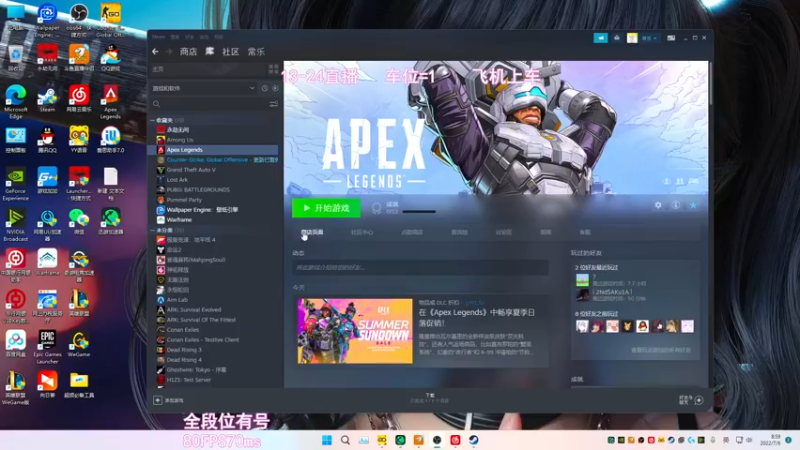This screenshot has height=450, width=800.
Task: Open the Apex Legends desktop shortcut
Action: click(110, 102)
